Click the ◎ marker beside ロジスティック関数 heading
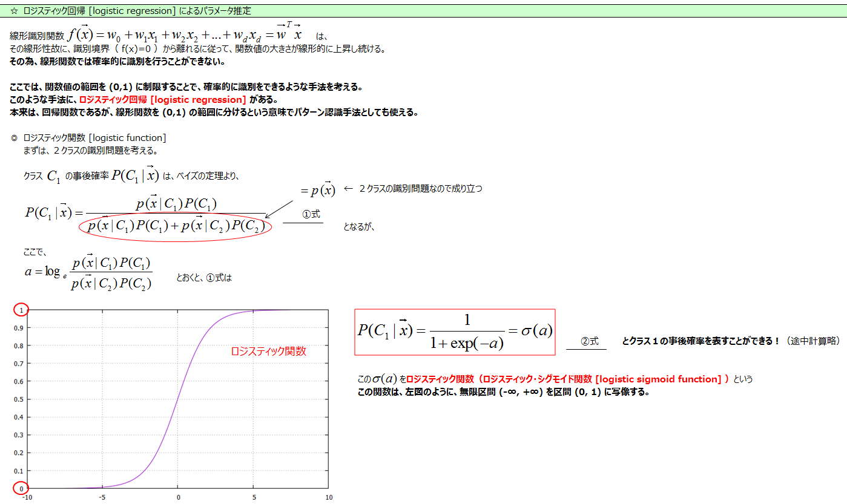Viewport: 847px width, 504px height. 16,137
